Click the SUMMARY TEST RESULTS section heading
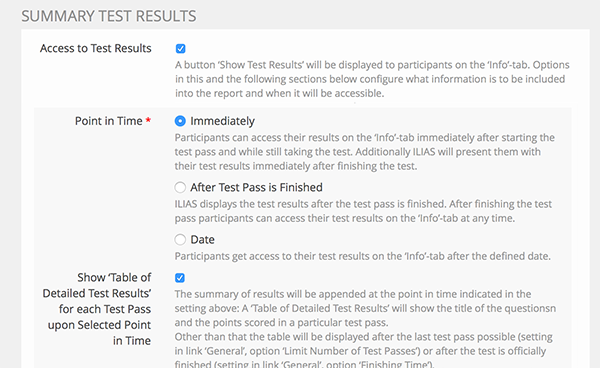 [x=109, y=16]
